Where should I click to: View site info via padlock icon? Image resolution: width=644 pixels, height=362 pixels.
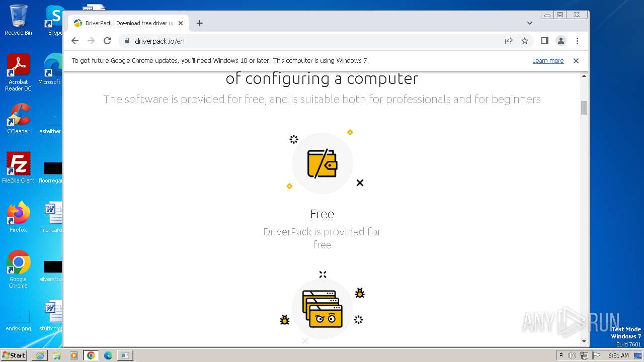[x=127, y=41]
